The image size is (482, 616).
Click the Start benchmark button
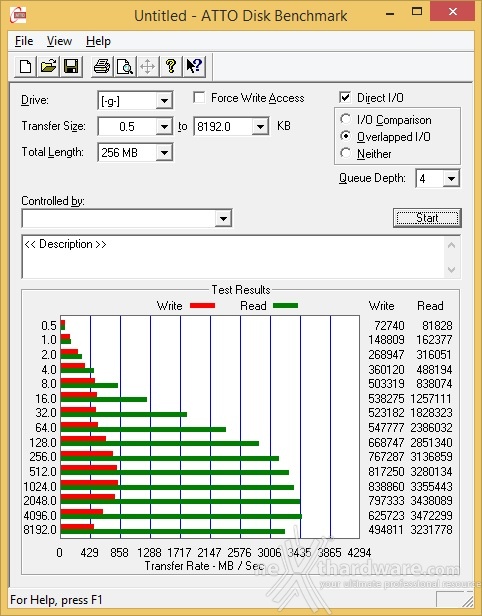pyautogui.click(x=427, y=218)
